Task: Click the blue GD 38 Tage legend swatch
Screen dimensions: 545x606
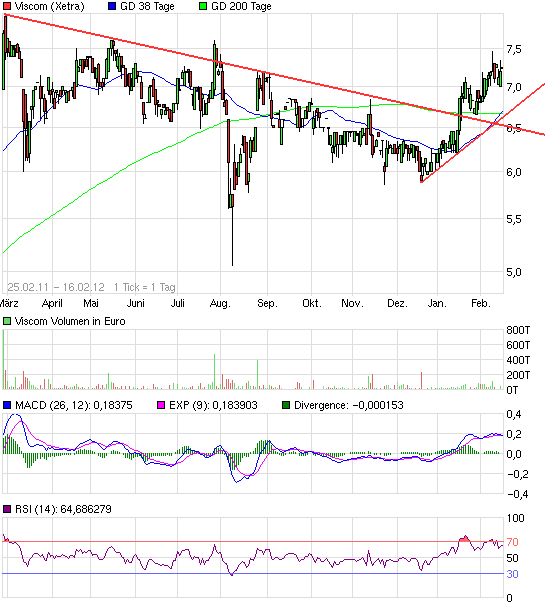Action: click(112, 6)
